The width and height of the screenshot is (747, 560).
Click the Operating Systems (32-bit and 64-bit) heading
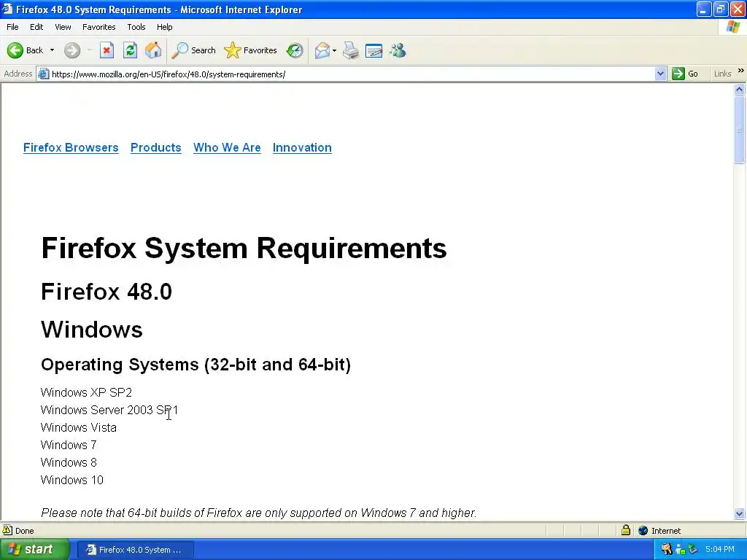196,365
